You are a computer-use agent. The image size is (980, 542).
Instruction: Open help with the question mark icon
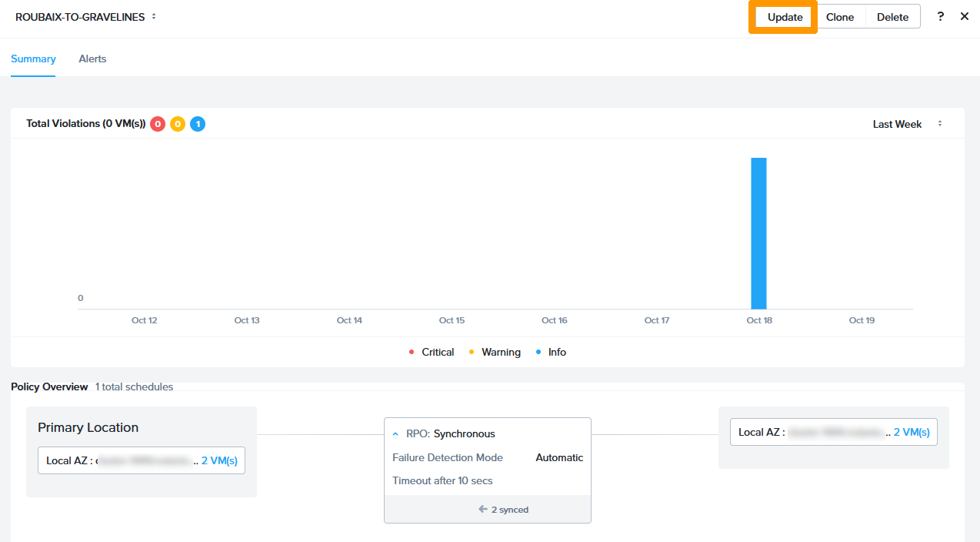[x=940, y=16]
